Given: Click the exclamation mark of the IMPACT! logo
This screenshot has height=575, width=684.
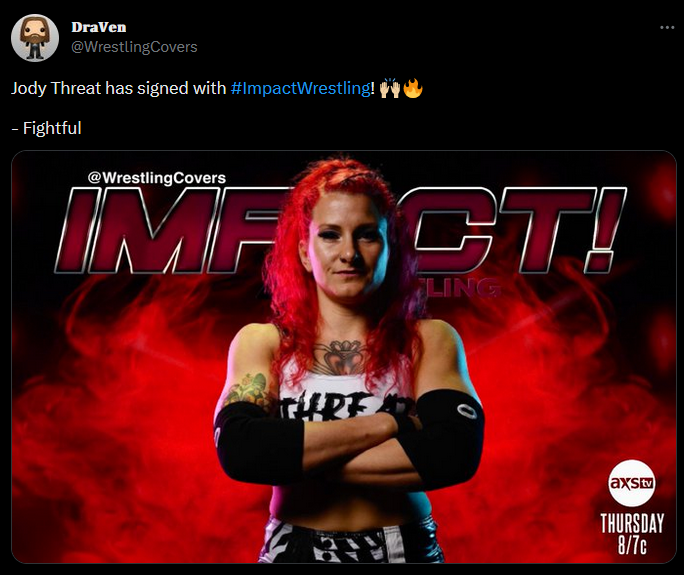Looking at the screenshot, I should click(604, 230).
